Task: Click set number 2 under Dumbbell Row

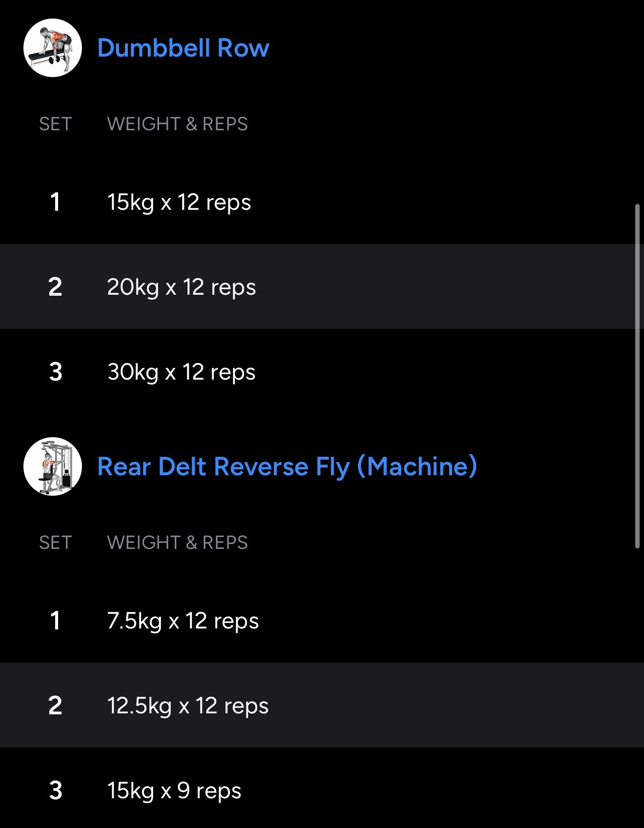Action: pyautogui.click(x=56, y=287)
